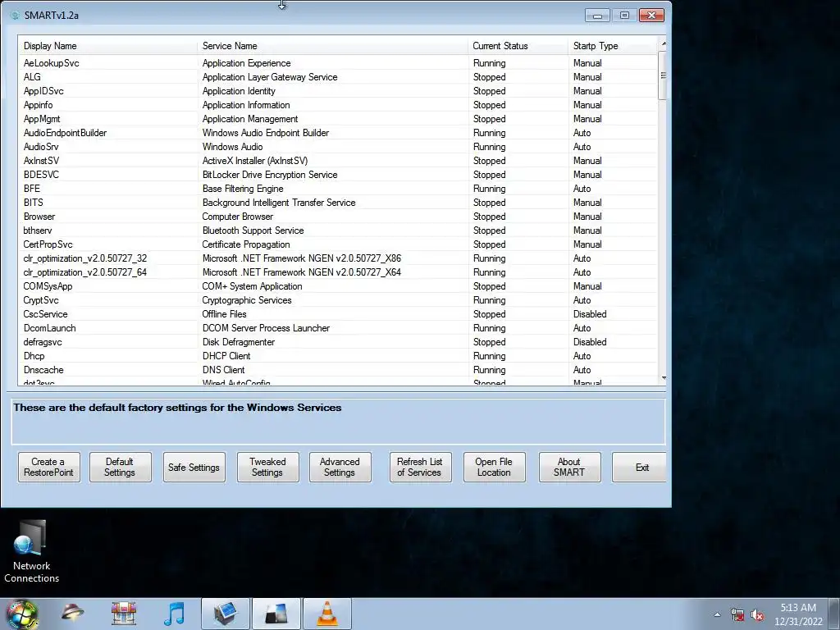The width and height of the screenshot is (840, 630).
Task: Open the Network Connections desktop shortcut
Action: click(x=32, y=551)
